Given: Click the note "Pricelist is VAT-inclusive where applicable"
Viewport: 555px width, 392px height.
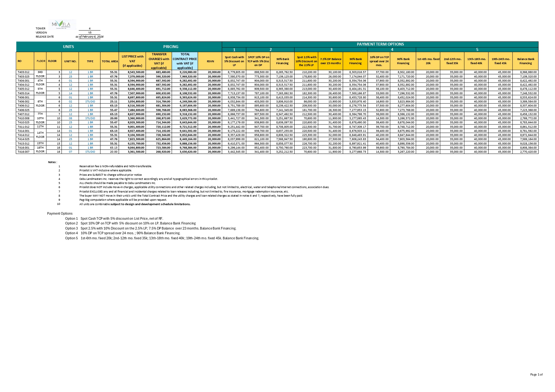Looking at the screenshot, I should pyautogui.click(x=106, y=170).
